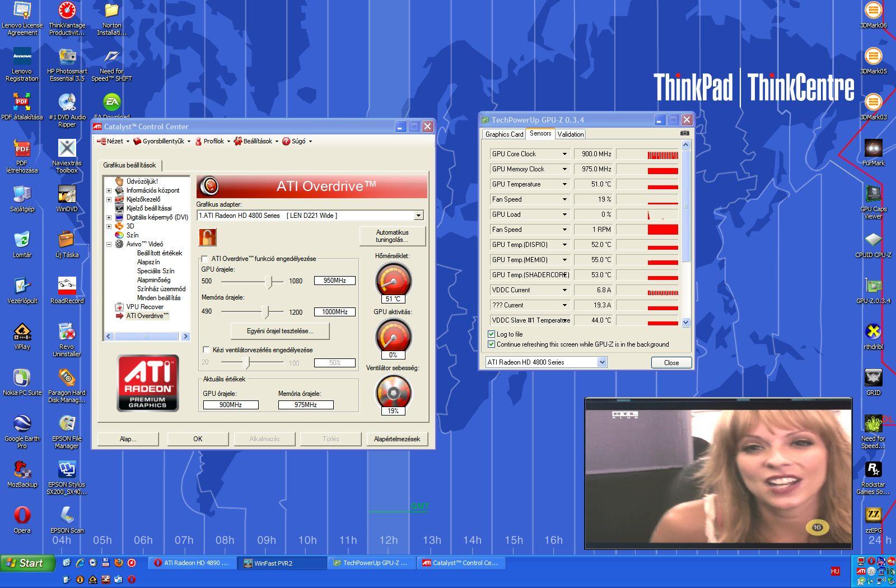896x588 pixels.
Task: Open the MozBackup desktop icon
Action: [22, 474]
